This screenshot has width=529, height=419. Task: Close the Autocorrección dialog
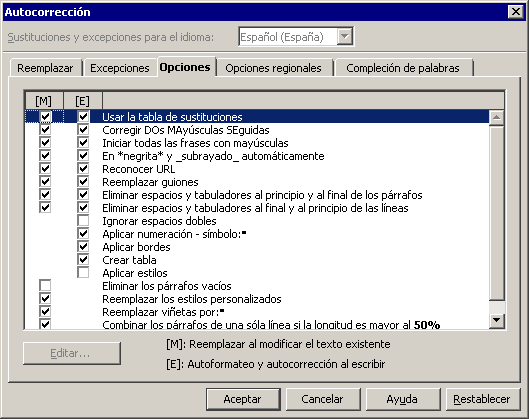516,12
